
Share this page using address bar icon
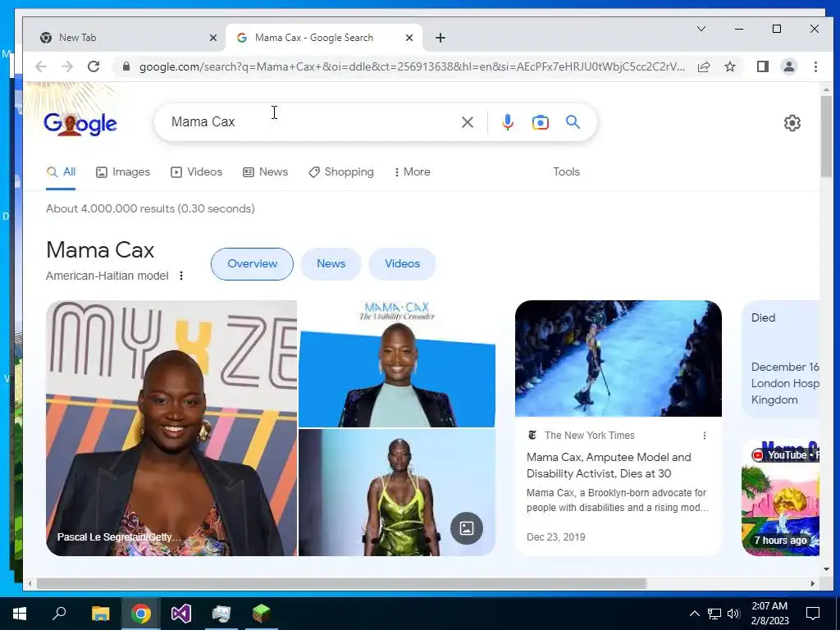(703, 66)
